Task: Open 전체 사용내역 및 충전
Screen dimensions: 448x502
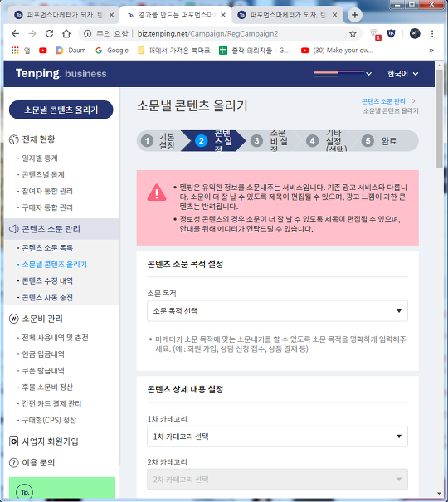Action: click(55, 338)
